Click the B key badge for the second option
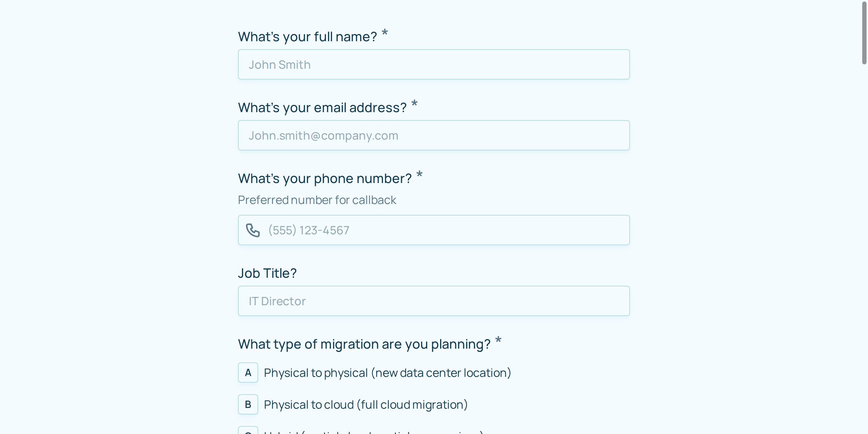Viewport: 868px width, 434px height. click(248, 404)
